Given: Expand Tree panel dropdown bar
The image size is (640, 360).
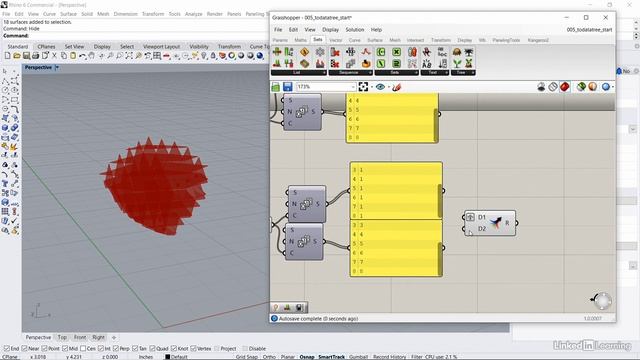Looking at the screenshot, I should 463,73.
